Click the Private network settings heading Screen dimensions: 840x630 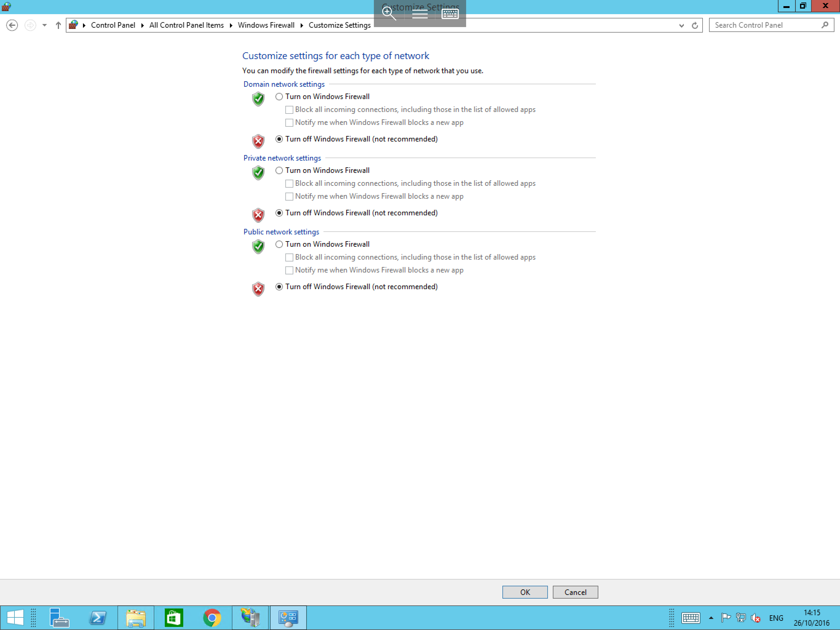click(x=282, y=158)
